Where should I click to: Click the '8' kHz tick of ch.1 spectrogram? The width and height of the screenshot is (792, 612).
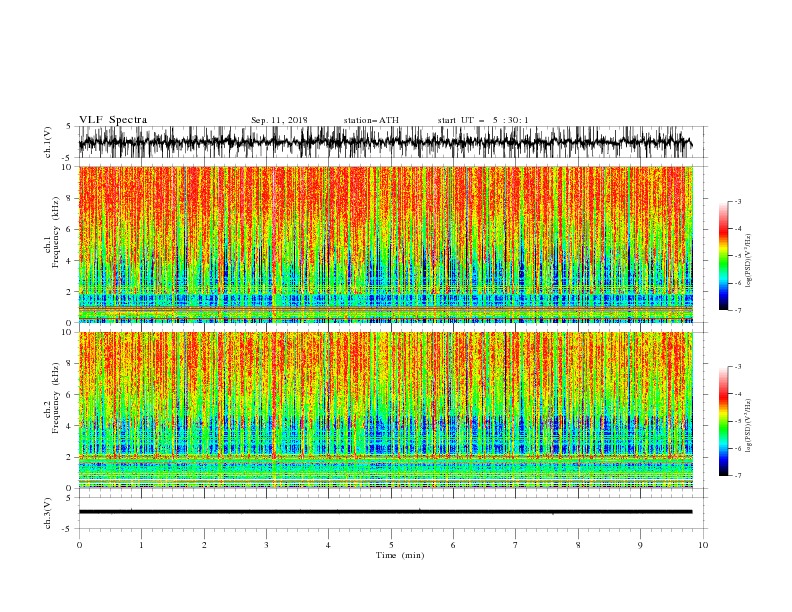pyautogui.click(x=69, y=198)
